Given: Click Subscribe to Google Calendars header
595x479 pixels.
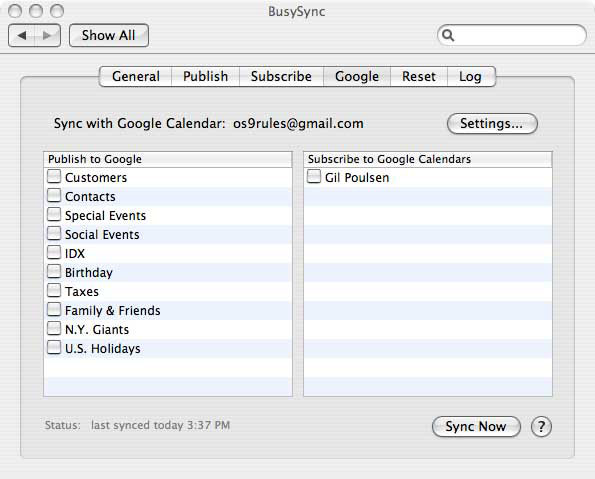Looking at the screenshot, I should tap(428, 159).
